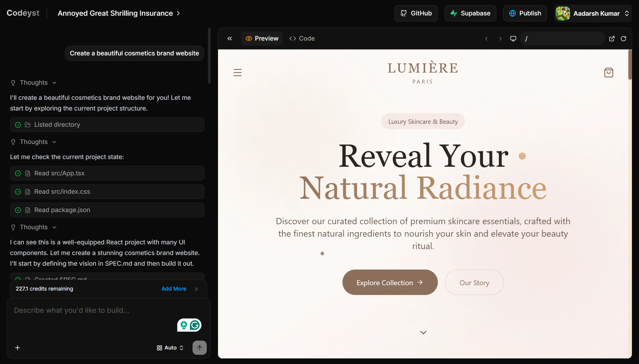Click the refresh preview icon

point(624,39)
